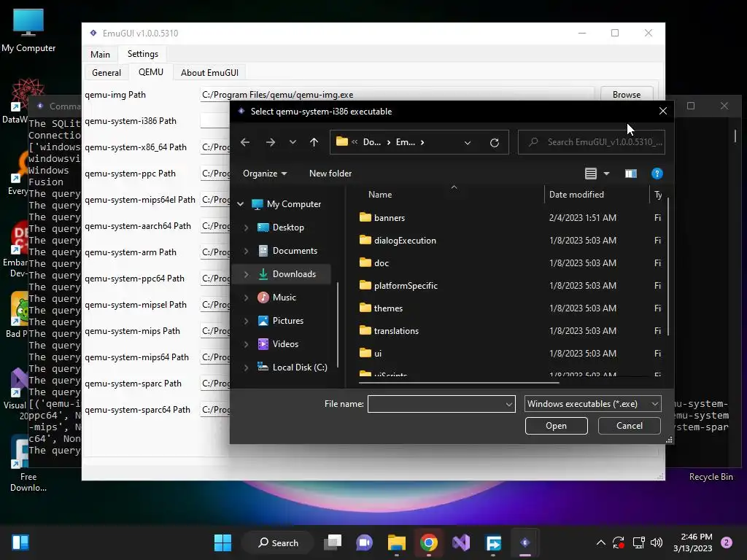Change view layout icon in file dialog

pyautogui.click(x=591, y=174)
